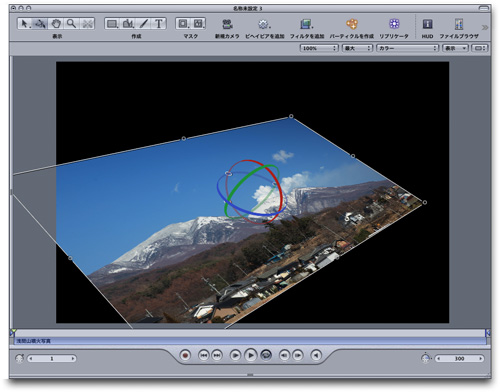Select the 浅間山噴火写真 timeline bar
This screenshot has height=392, width=500.
tap(250, 341)
